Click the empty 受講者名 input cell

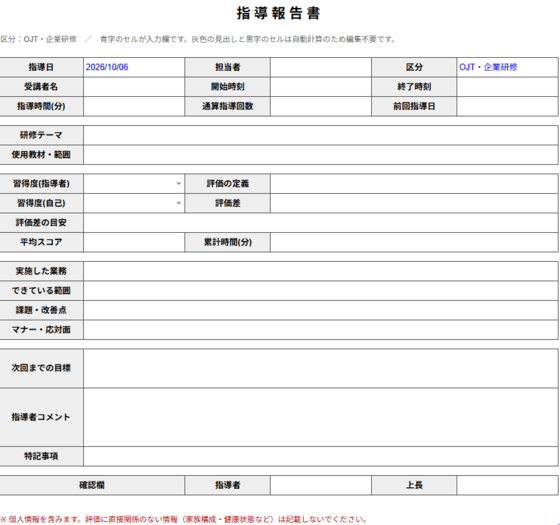click(x=134, y=87)
